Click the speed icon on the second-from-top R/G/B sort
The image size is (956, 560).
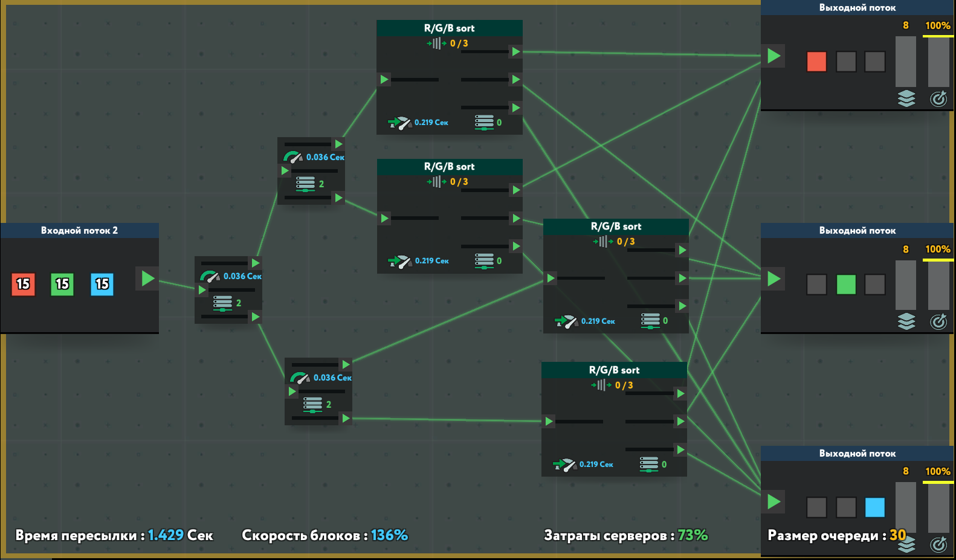tap(399, 261)
